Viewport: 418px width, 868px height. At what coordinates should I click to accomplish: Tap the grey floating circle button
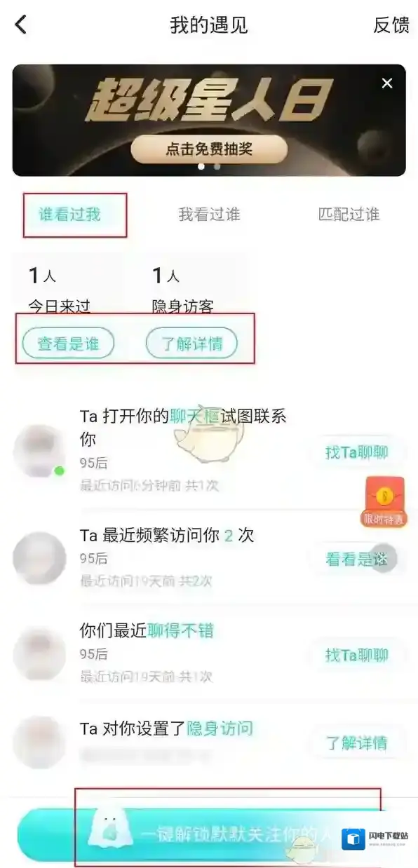[x=384, y=558]
